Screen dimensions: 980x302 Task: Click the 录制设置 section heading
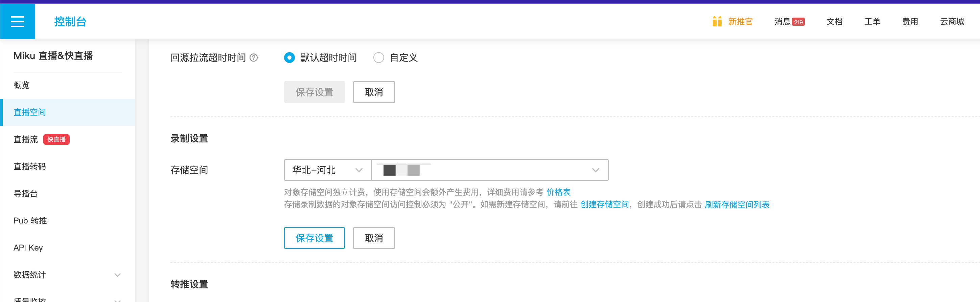189,138
